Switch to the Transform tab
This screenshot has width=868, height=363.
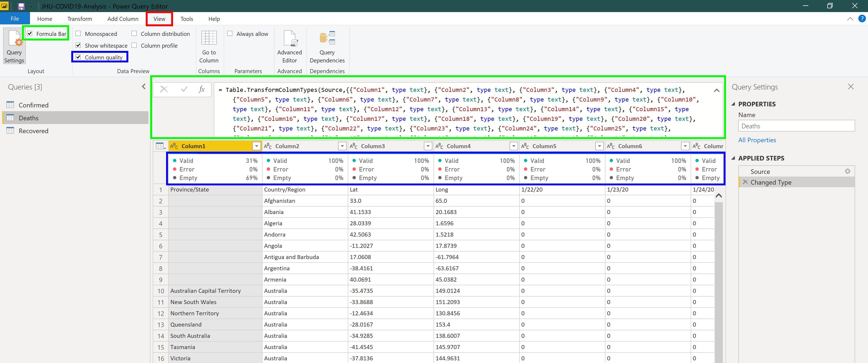(80, 19)
